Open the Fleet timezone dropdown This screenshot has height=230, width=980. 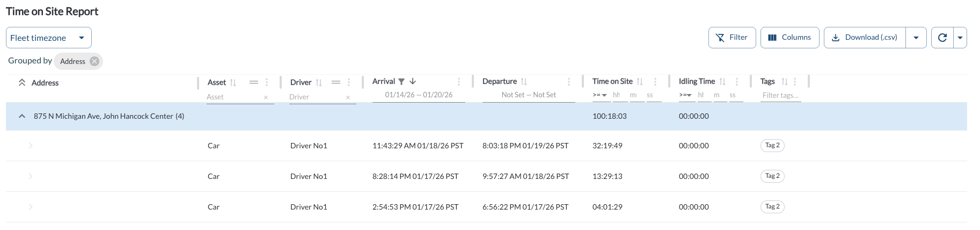tap(49, 38)
